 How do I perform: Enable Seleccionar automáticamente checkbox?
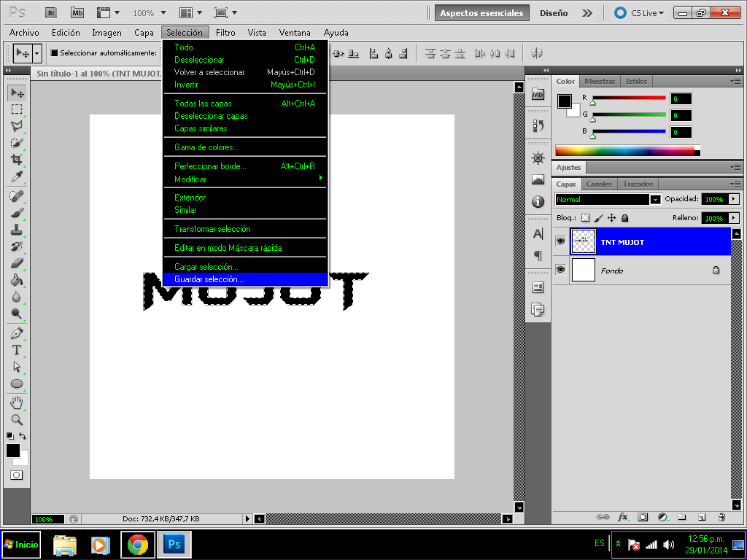click(54, 53)
